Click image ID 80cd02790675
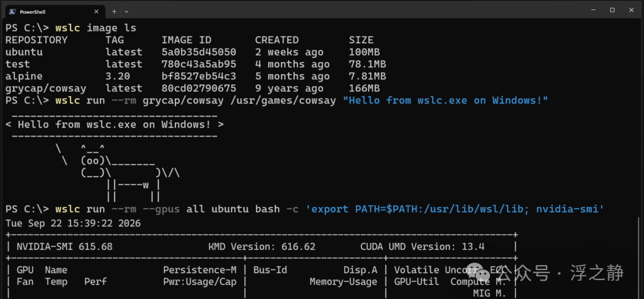The width and height of the screenshot is (644, 299). point(199,88)
